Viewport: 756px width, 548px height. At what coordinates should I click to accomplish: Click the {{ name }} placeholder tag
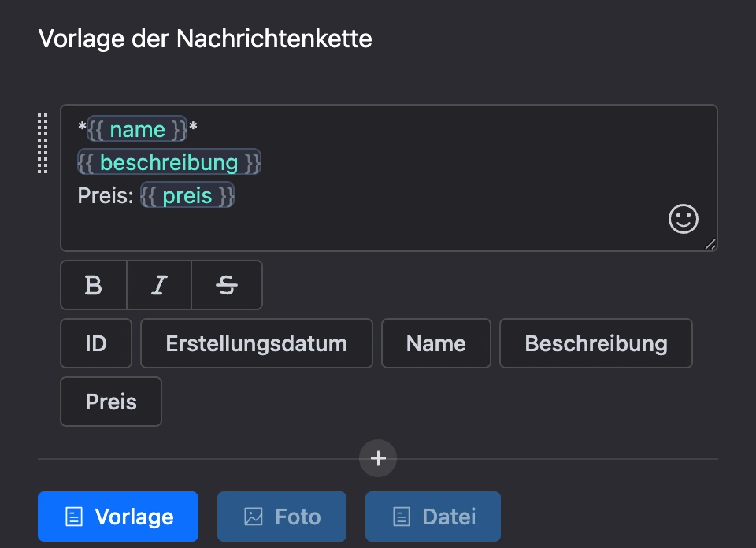137,129
